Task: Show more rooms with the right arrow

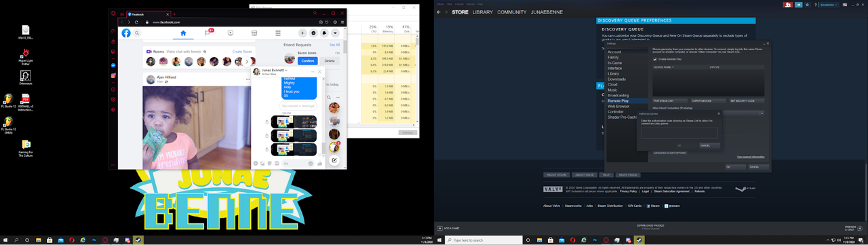Action: (248, 62)
